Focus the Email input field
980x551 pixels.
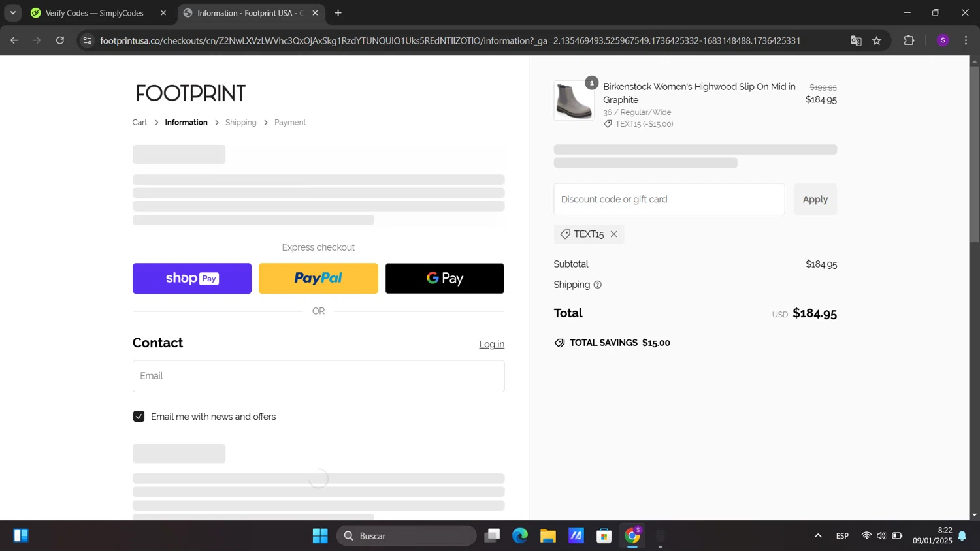tap(319, 376)
